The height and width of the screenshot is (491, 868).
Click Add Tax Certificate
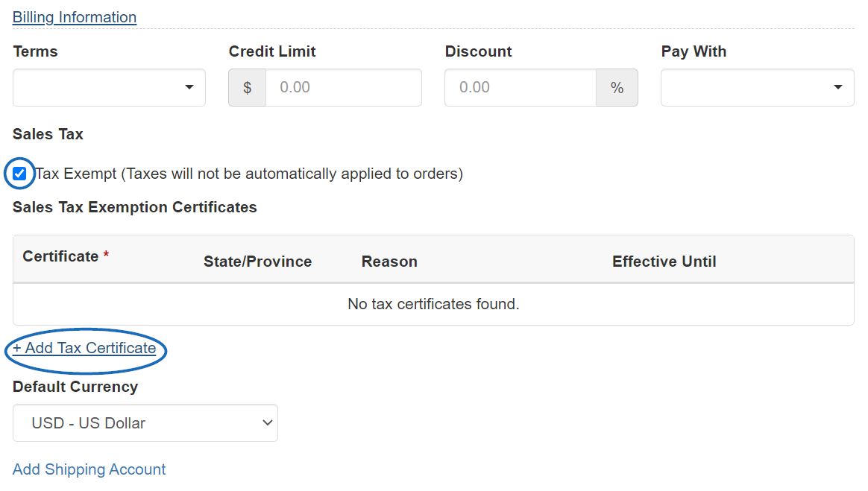tap(84, 347)
